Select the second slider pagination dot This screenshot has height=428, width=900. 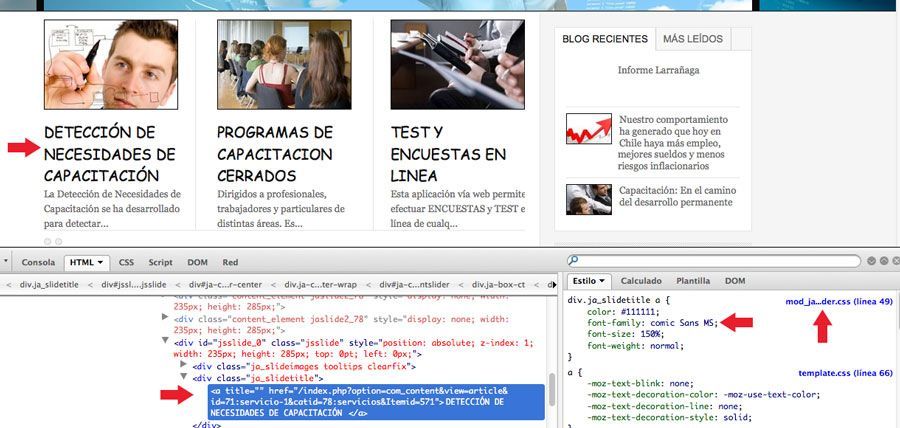click(59, 242)
